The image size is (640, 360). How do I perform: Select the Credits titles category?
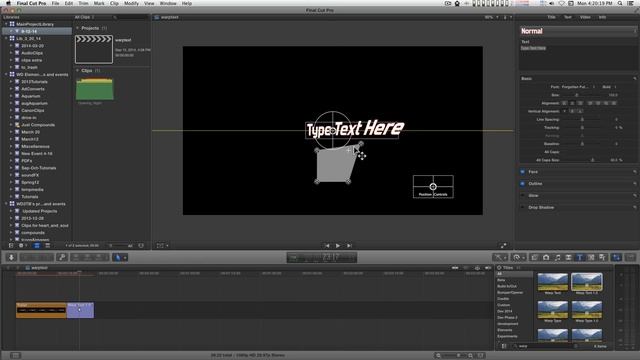(503, 299)
